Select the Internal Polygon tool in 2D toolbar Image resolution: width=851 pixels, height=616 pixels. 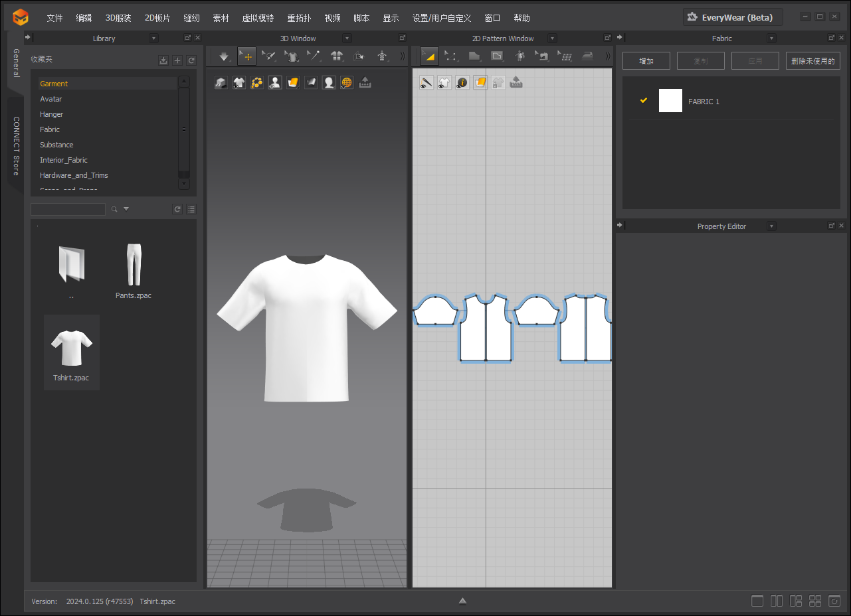[496, 56]
